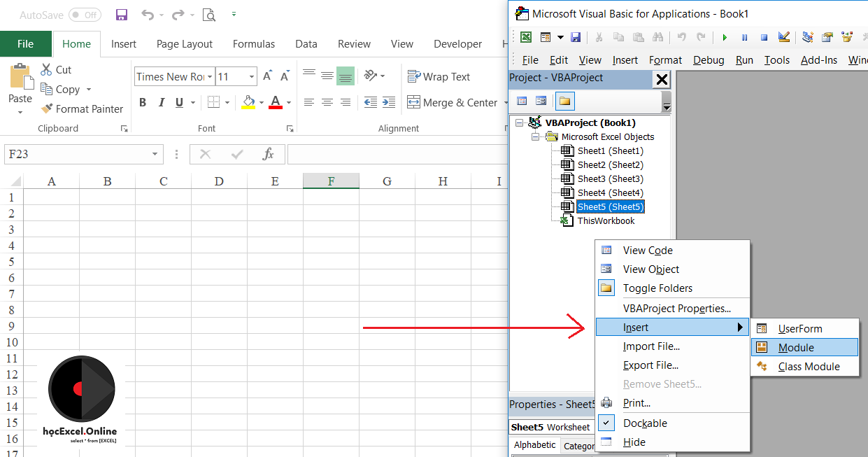868x457 pixels.
Task: Choose Module from the Insert submenu
Action: [x=804, y=347]
